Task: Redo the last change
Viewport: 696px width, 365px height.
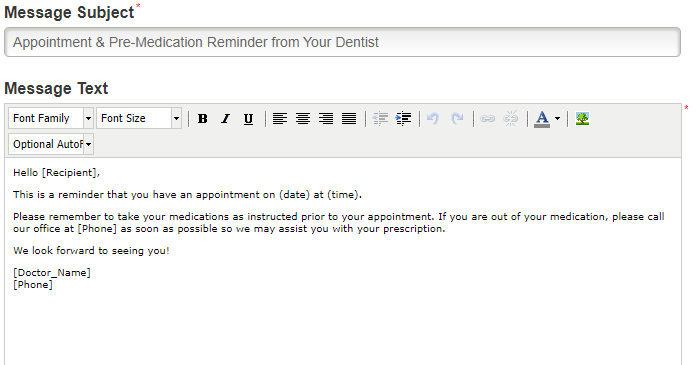Action: click(x=457, y=119)
